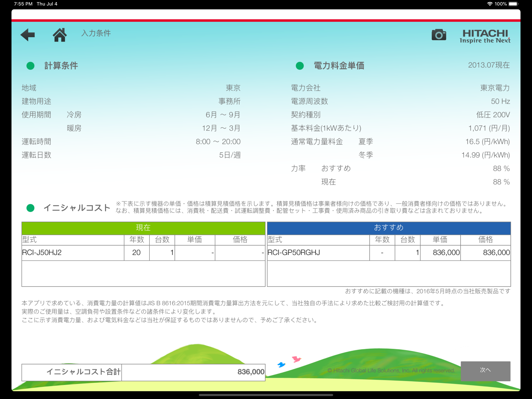Select the 地域 value 東京
532x399 pixels.
tap(233, 88)
